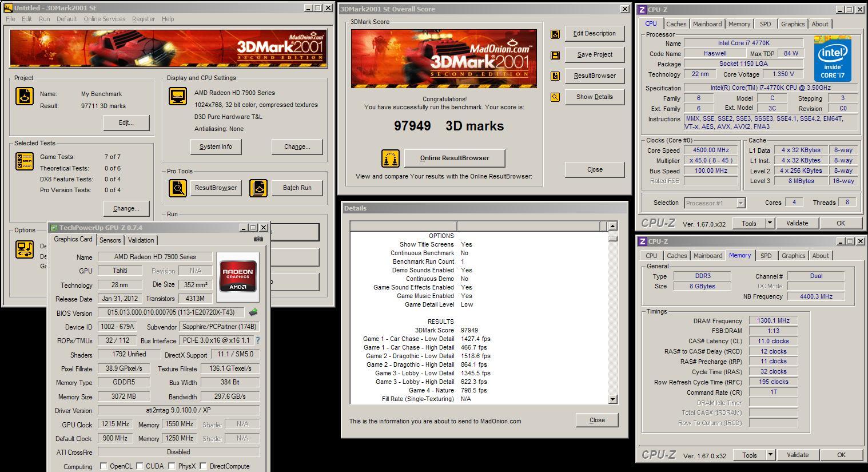The image size is (868, 472).
Task: Click the CAS# Latency 11.0 clocks field
Action: coord(773,341)
